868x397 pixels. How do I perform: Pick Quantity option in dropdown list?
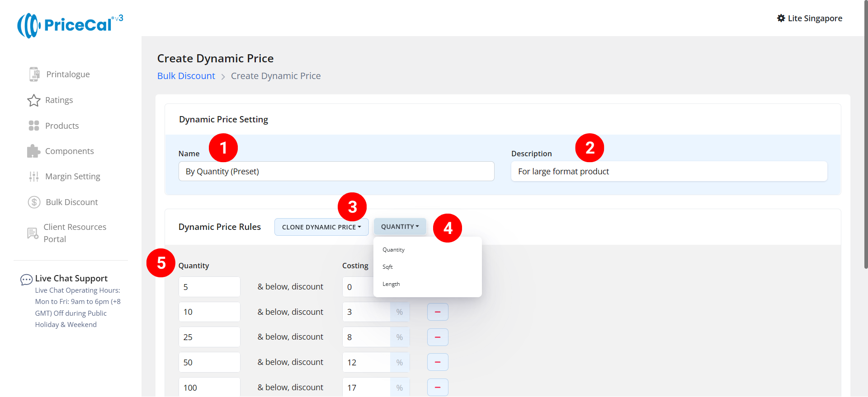coord(393,250)
